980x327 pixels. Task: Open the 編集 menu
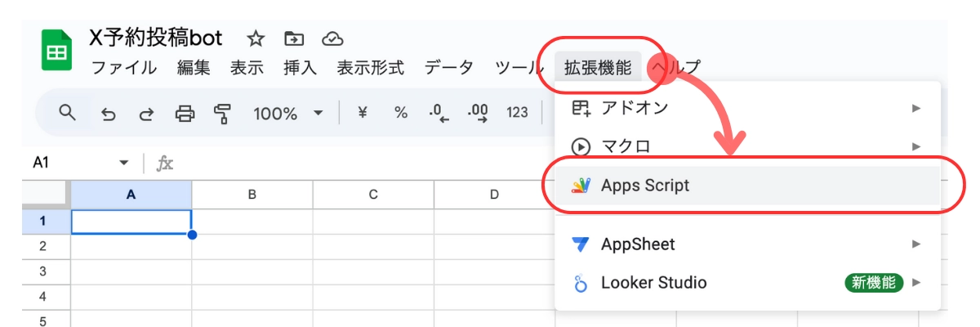tap(194, 68)
